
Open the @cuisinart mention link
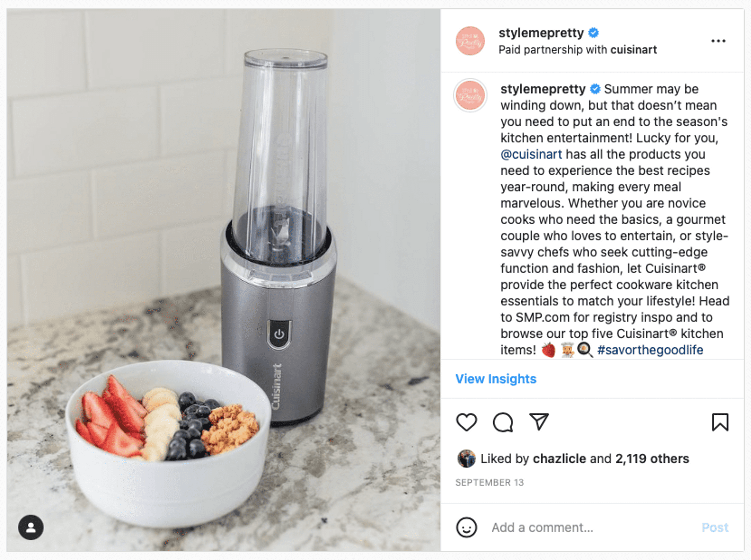point(531,154)
